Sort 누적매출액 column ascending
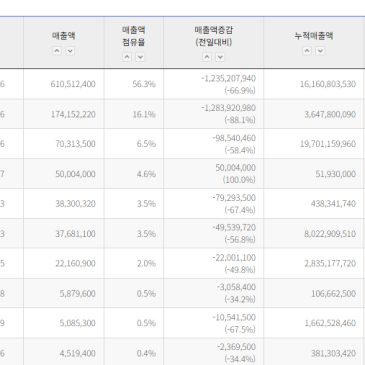This screenshot has width=365, height=365. [307, 51]
